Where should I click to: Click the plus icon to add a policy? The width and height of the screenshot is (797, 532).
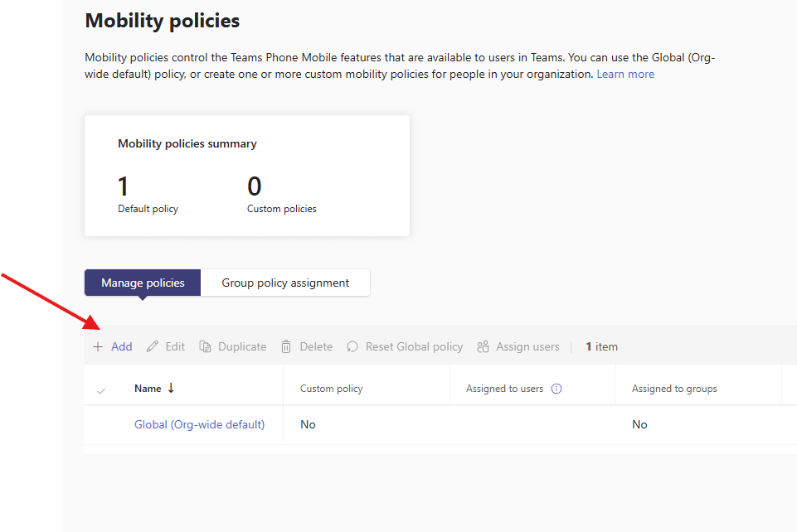pyautogui.click(x=98, y=347)
